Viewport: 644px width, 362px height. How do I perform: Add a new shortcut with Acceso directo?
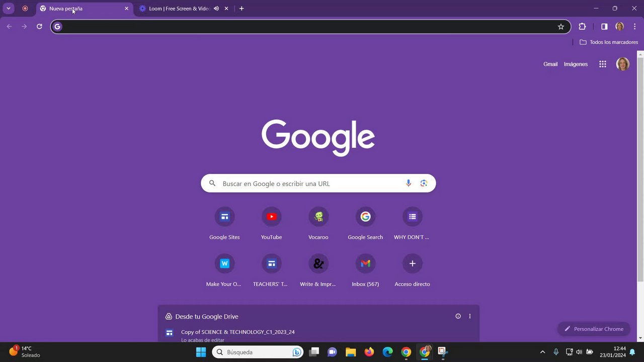coord(412,270)
